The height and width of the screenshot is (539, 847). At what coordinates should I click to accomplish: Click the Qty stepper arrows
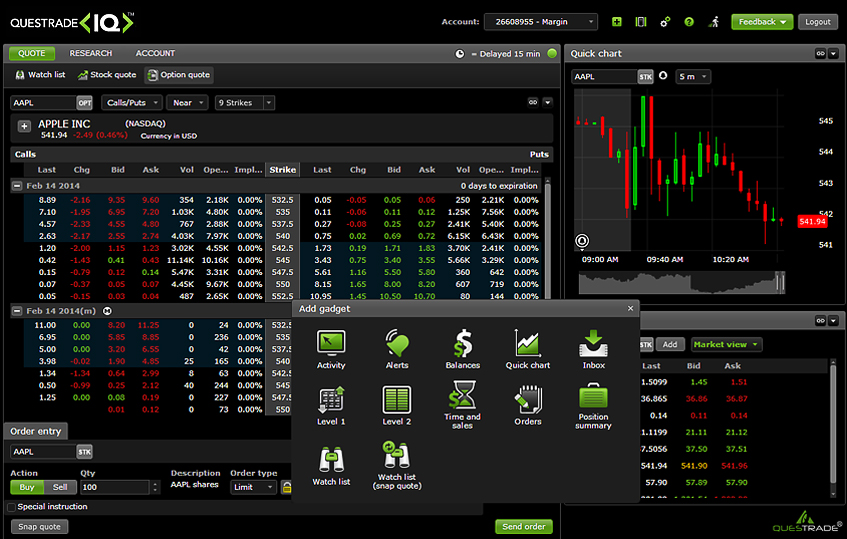click(155, 487)
